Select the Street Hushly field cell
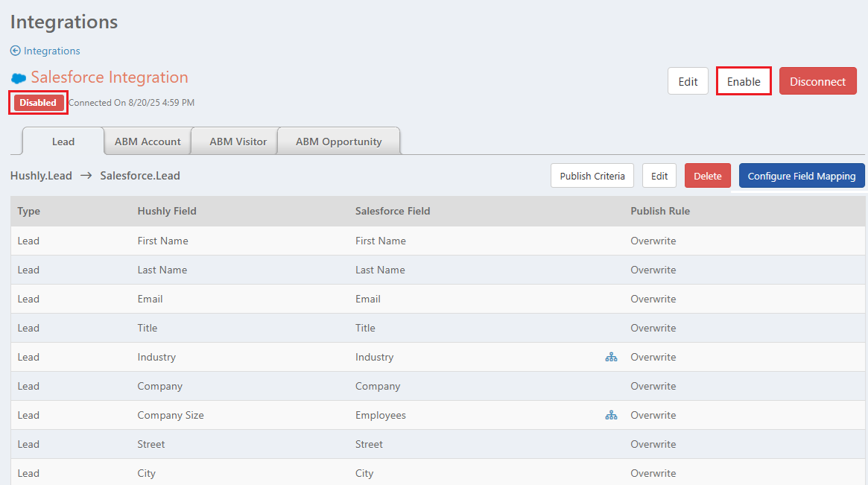868x485 pixels. [x=151, y=444]
